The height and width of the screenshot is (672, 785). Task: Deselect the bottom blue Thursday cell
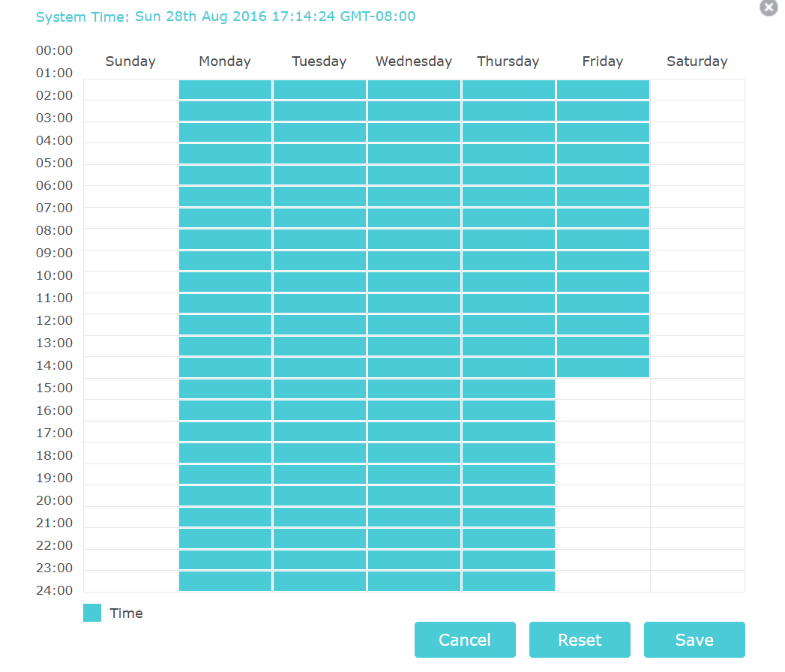click(x=508, y=581)
